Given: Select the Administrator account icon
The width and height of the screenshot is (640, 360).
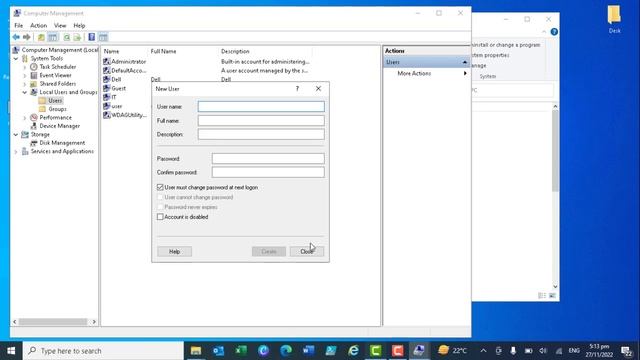Looking at the screenshot, I should point(107,61).
